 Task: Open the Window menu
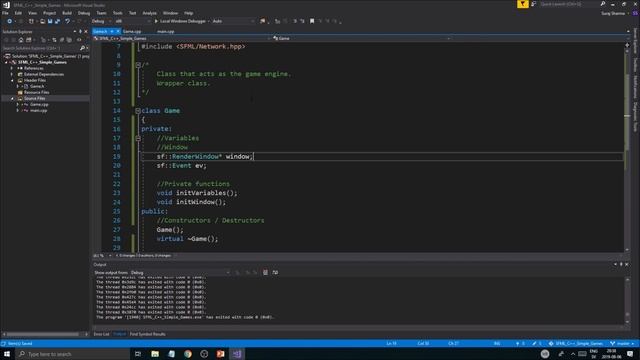(x=170, y=13)
